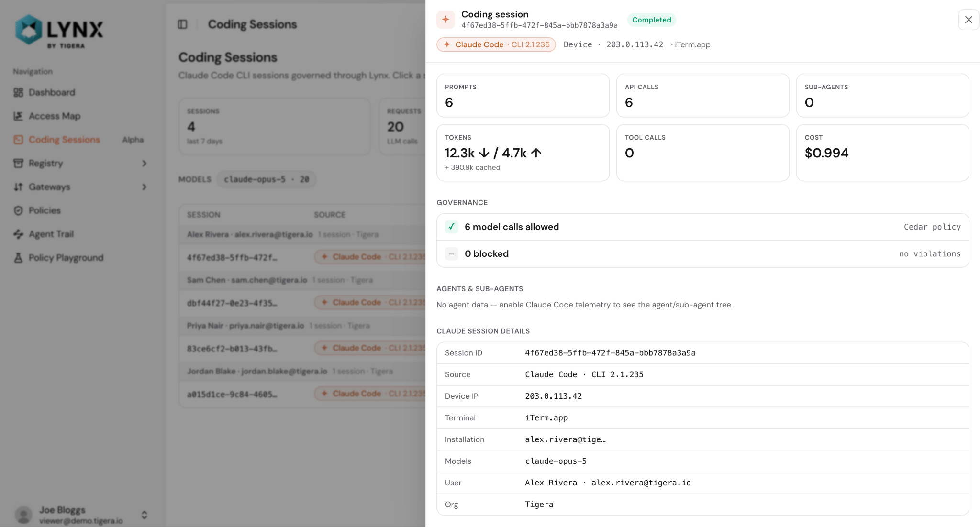Click the Tokens stat card
This screenshot has width=980, height=527.
[523, 153]
